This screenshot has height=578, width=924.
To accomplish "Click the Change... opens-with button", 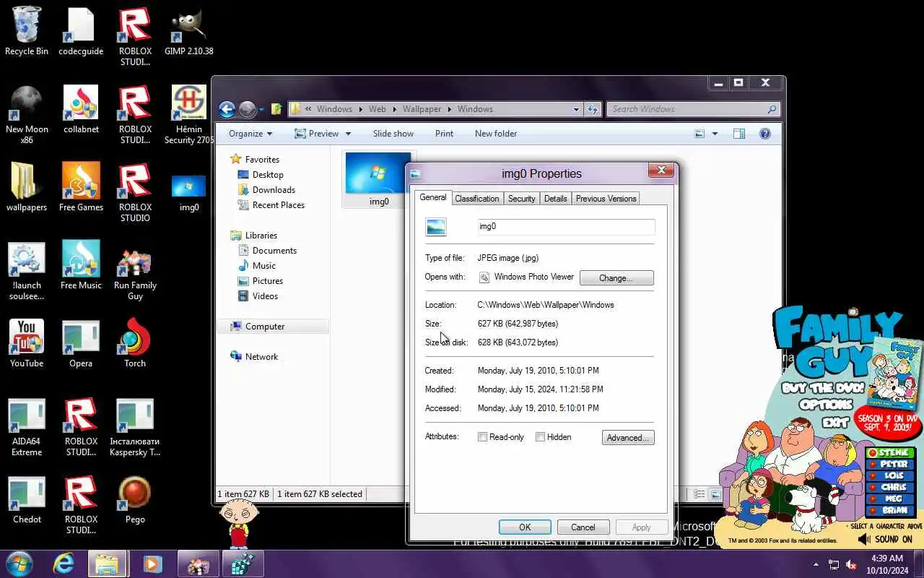I will (616, 278).
